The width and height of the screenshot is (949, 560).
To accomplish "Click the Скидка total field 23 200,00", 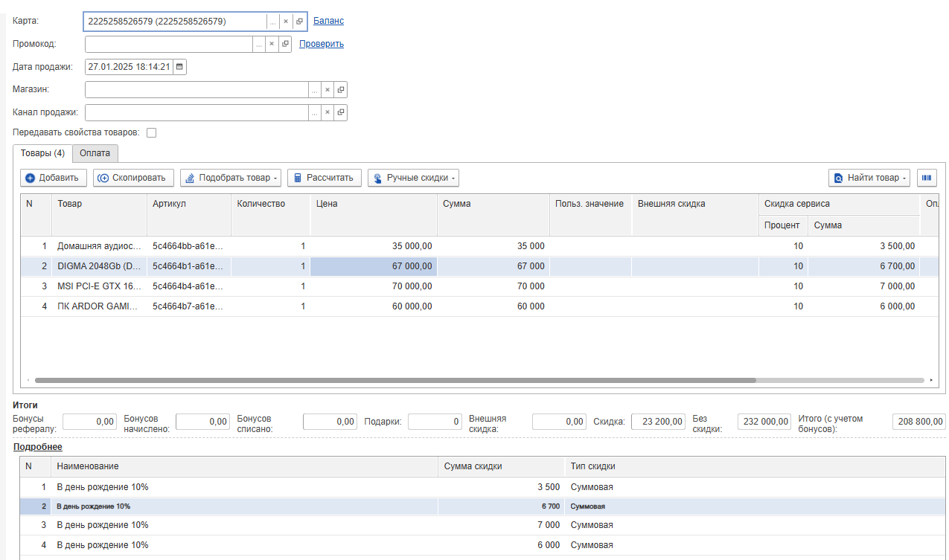I will [658, 422].
